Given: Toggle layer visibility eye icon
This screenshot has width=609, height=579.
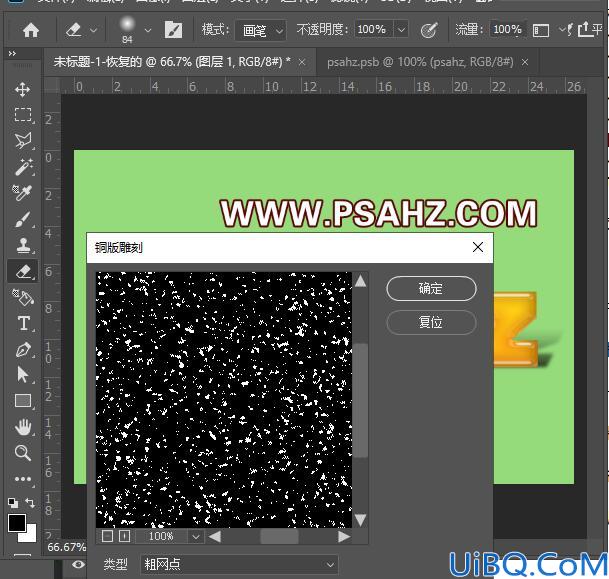Looking at the screenshot, I should point(78,564).
